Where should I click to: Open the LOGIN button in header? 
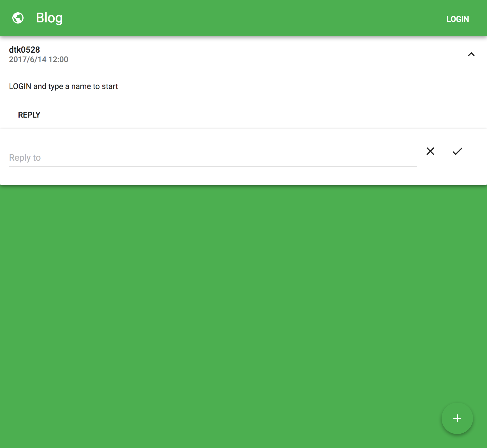pyautogui.click(x=458, y=19)
